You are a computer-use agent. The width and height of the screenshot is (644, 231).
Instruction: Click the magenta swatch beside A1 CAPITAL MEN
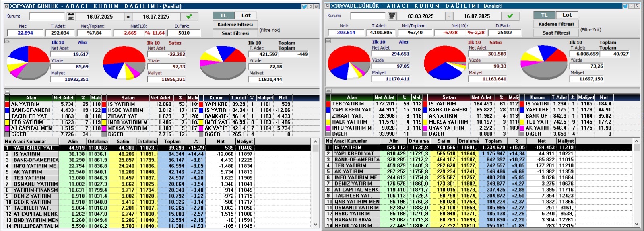click(7, 128)
